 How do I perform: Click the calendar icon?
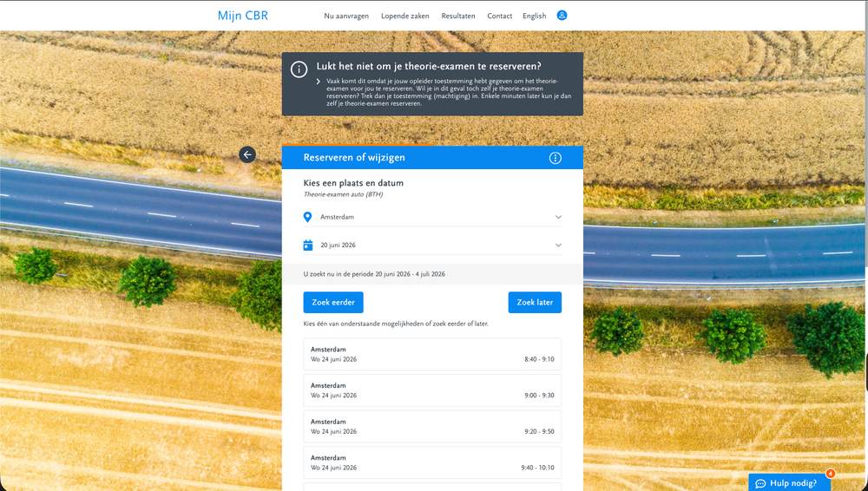(x=308, y=245)
